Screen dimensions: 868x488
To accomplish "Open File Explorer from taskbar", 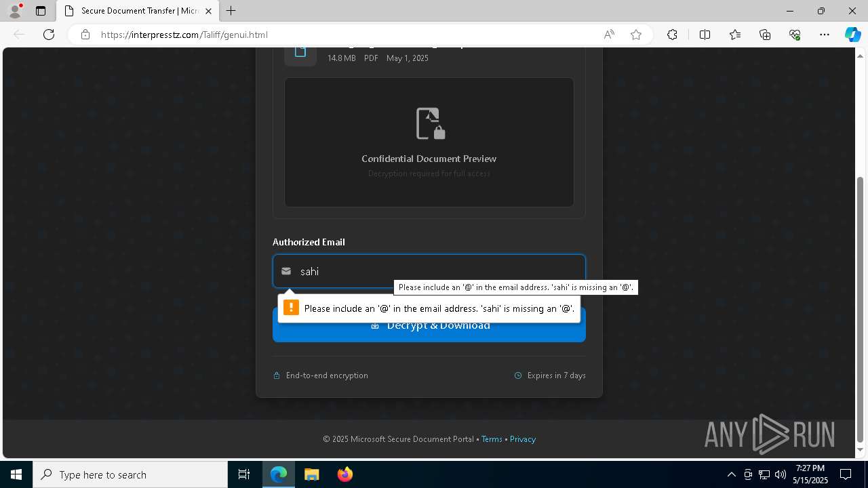I will click(x=312, y=474).
